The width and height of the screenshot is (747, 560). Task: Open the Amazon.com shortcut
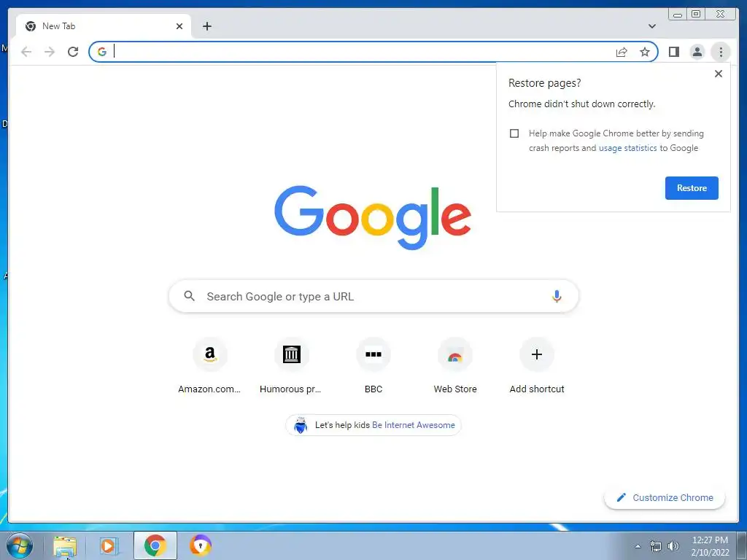(209, 366)
